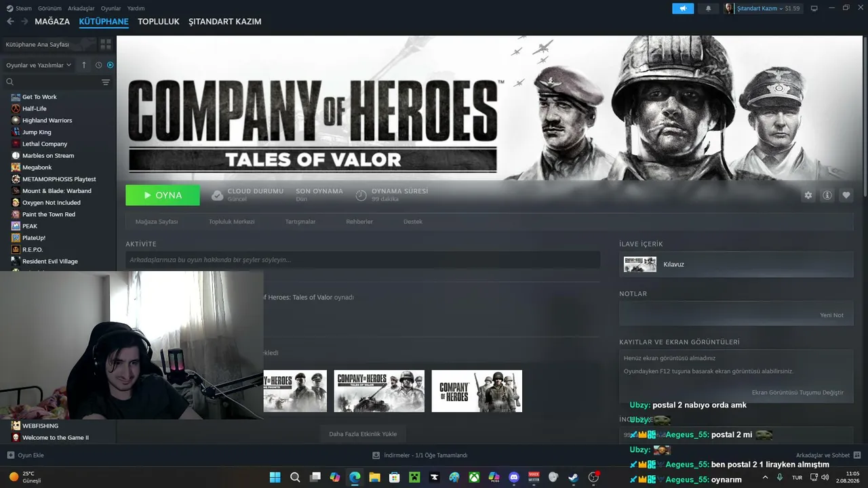868x488 pixels.
Task: Toggle recent activity clock sorting in library
Action: [98, 65]
